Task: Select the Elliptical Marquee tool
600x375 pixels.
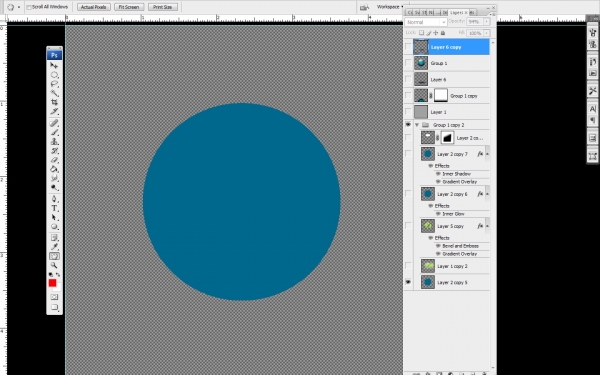Action: tap(54, 75)
